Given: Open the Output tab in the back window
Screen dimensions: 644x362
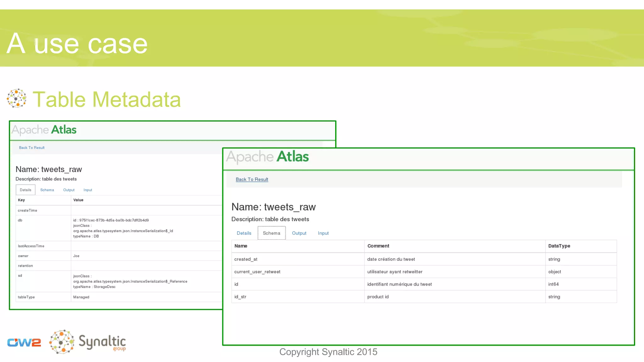Looking at the screenshot, I should 69,190.
